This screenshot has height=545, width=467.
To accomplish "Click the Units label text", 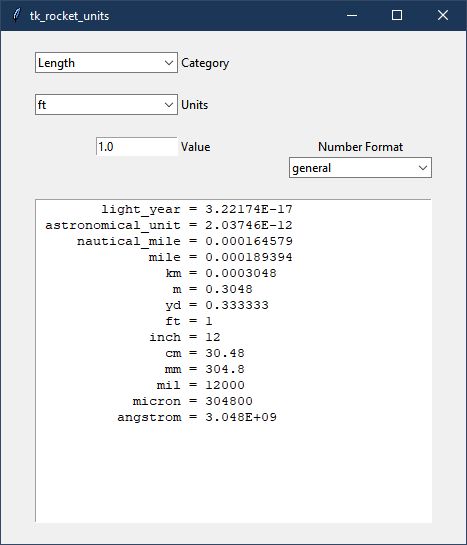I will tap(195, 105).
